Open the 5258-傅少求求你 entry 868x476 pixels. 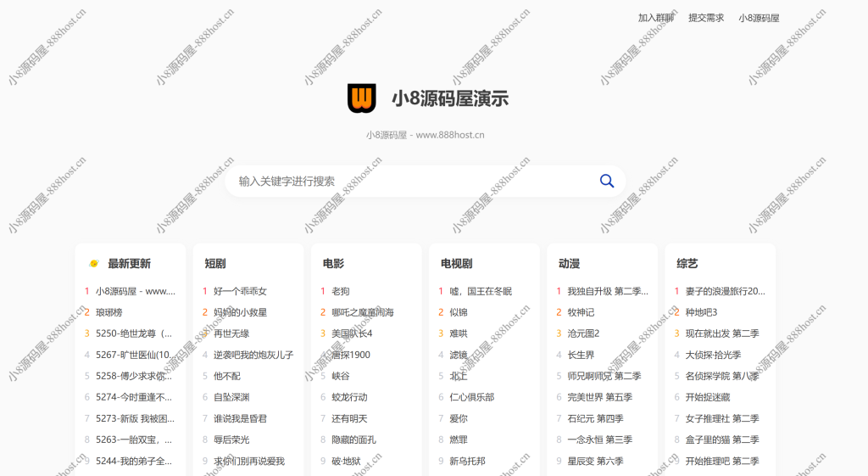coord(134,376)
